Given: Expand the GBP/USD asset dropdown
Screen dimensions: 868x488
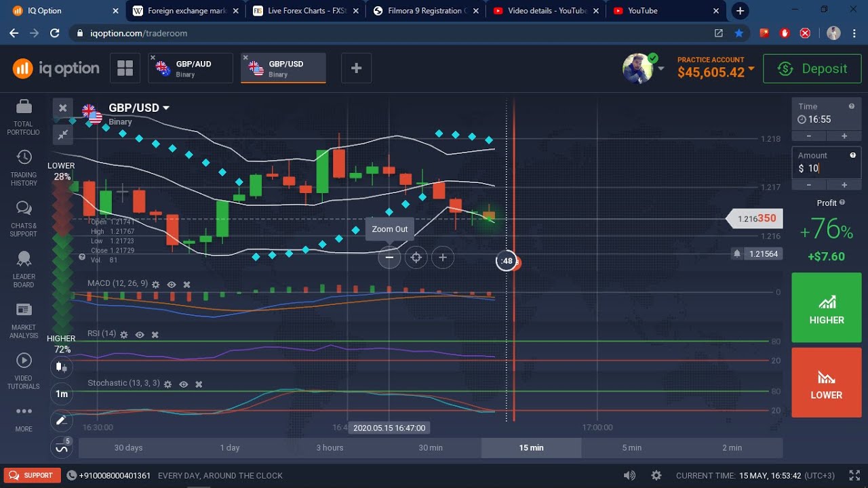Looking at the screenshot, I should 166,108.
